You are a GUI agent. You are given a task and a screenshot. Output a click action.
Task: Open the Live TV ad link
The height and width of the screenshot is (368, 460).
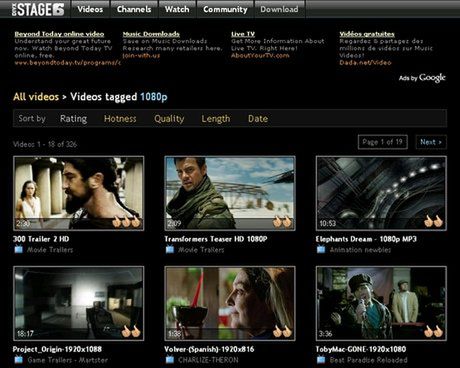(x=243, y=34)
